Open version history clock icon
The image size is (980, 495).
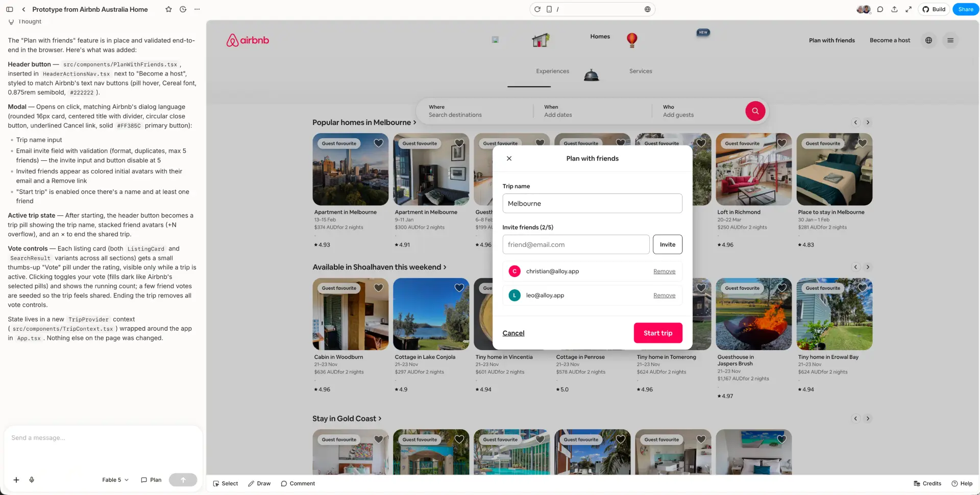point(183,9)
